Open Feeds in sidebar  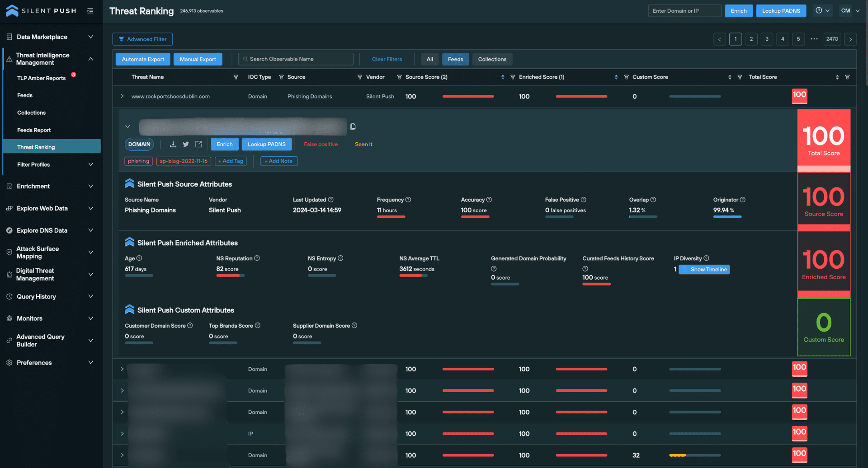point(25,95)
